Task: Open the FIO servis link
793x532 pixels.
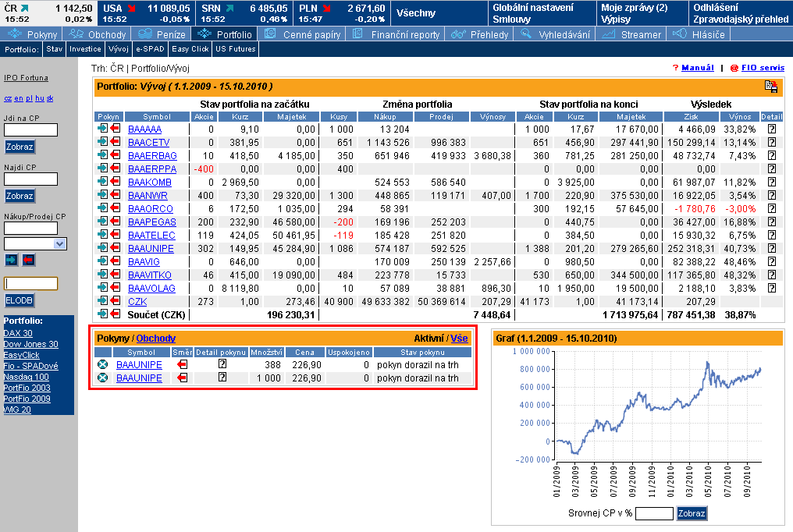Action: point(763,68)
